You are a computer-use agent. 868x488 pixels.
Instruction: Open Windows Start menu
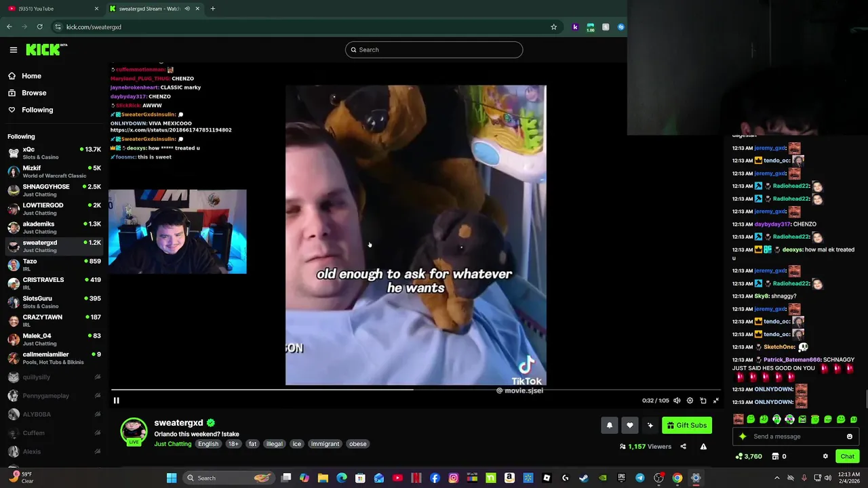point(172,478)
